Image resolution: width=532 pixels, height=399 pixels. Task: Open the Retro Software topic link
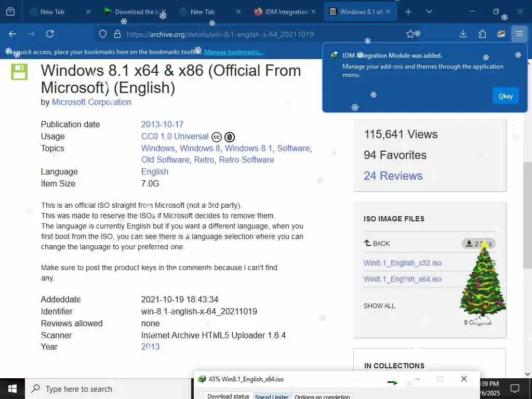pyautogui.click(x=246, y=160)
